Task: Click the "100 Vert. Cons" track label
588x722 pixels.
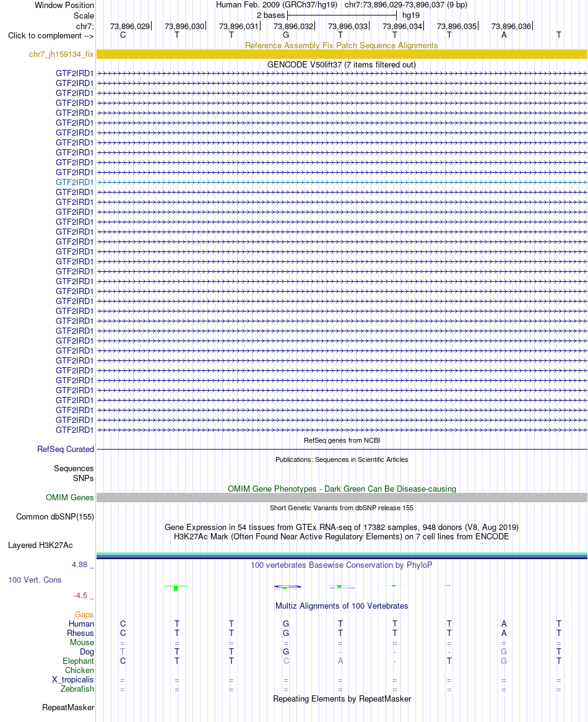Action: pyautogui.click(x=35, y=580)
